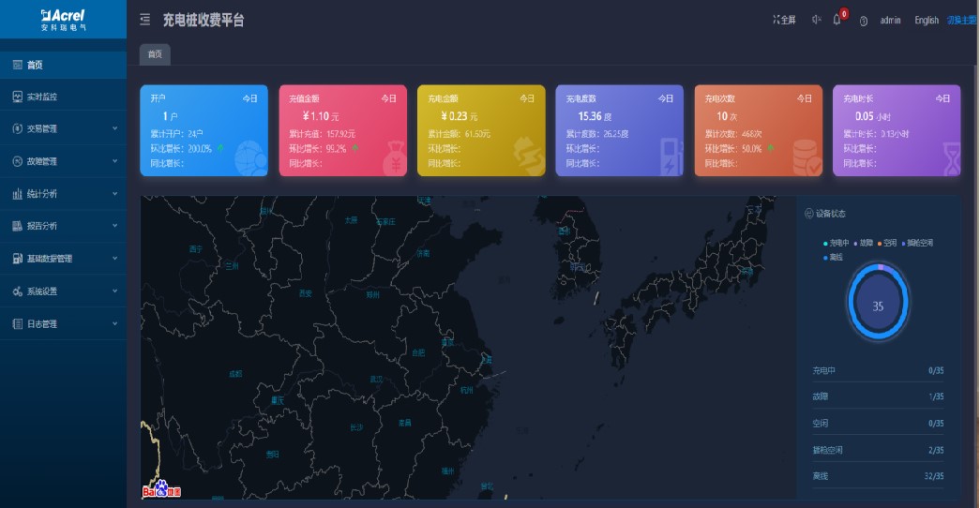Click the notification bell icon
This screenshot has height=508, width=980.
(x=837, y=20)
